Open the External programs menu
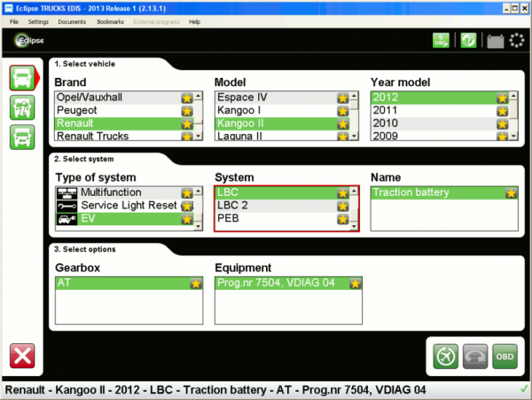Screen dimensions: 532x400 pyautogui.click(x=156, y=21)
